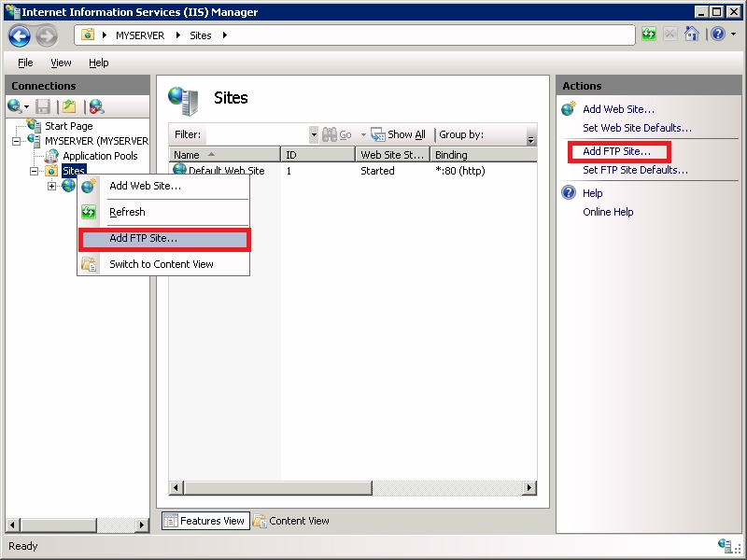This screenshot has width=747, height=560.
Task: Open the Help icon dropdown arrow in toolbar
Action: point(733,34)
